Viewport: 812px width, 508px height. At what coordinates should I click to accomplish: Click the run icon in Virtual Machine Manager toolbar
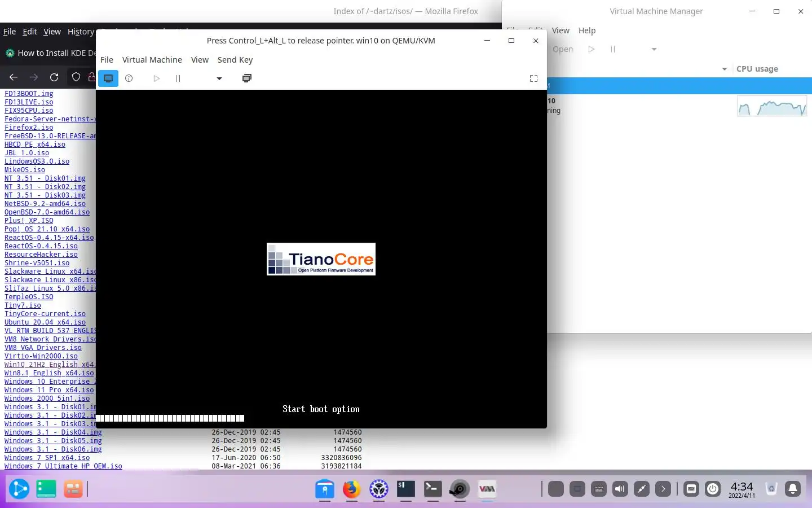591,49
